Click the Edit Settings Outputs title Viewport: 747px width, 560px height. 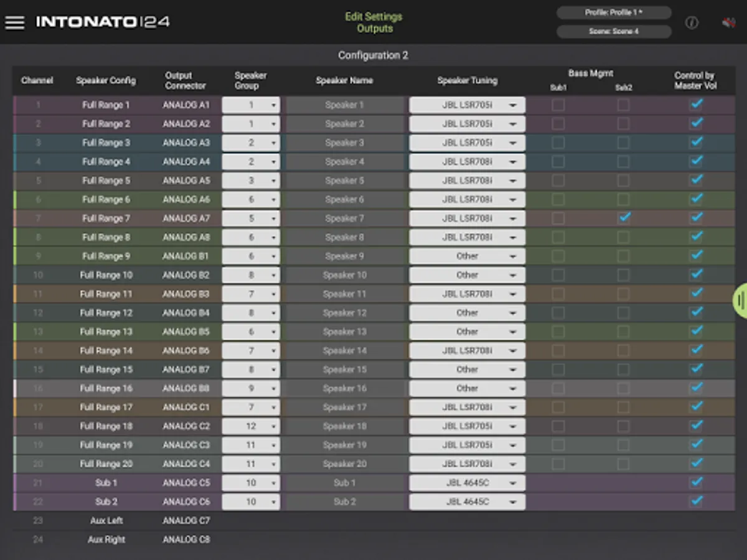(374, 22)
